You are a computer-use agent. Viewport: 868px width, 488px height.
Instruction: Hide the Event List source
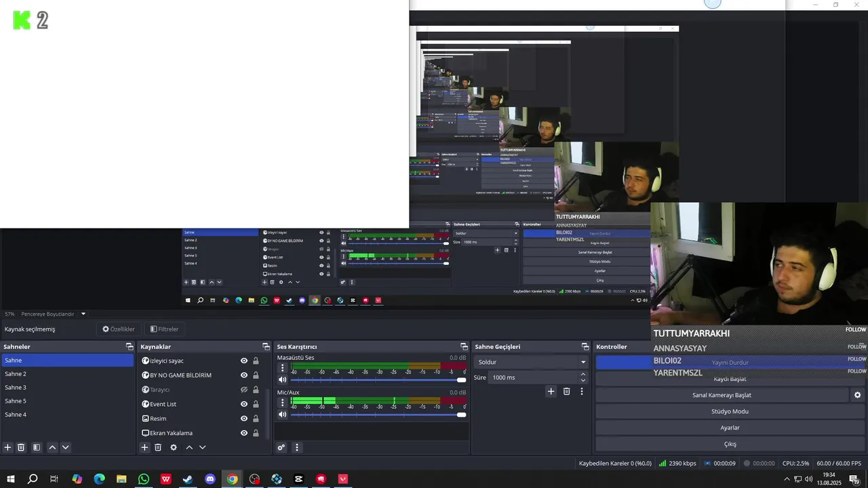coord(244,404)
